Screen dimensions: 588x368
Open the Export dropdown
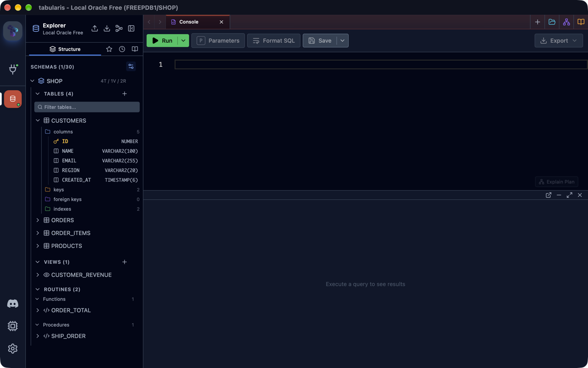pos(559,40)
